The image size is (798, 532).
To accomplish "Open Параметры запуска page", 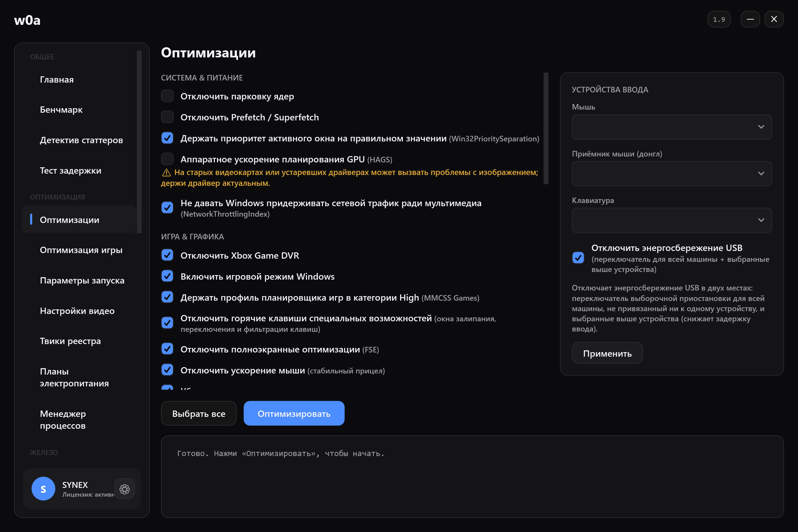I will point(79,280).
